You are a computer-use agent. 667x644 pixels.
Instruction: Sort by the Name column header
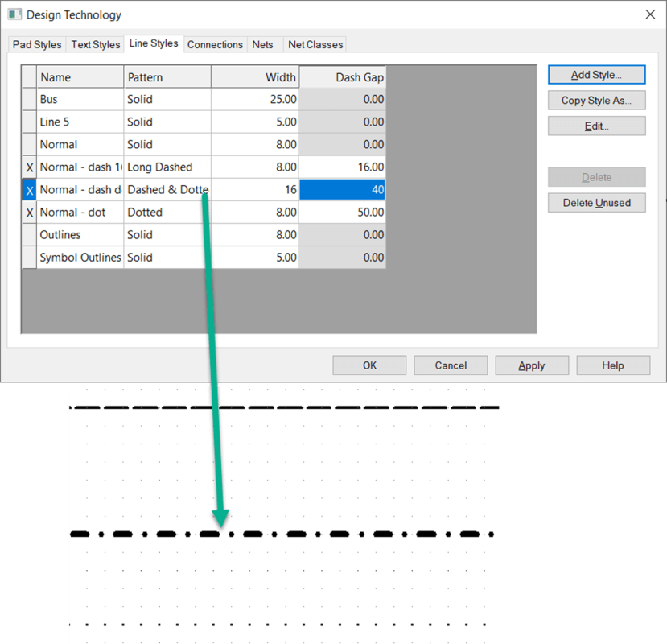click(80, 77)
